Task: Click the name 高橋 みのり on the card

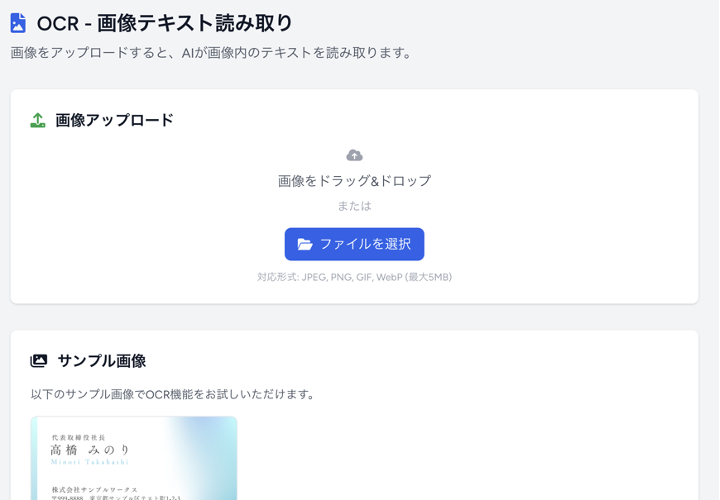Action: 90,450
